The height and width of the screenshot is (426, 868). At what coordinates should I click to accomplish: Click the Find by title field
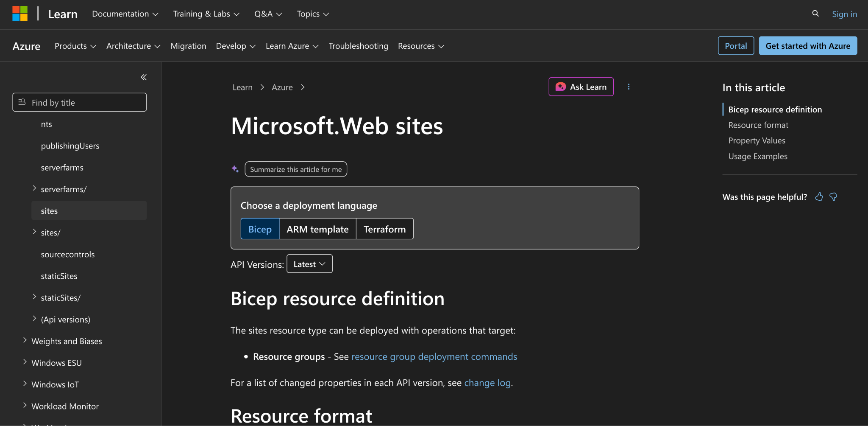tap(80, 102)
